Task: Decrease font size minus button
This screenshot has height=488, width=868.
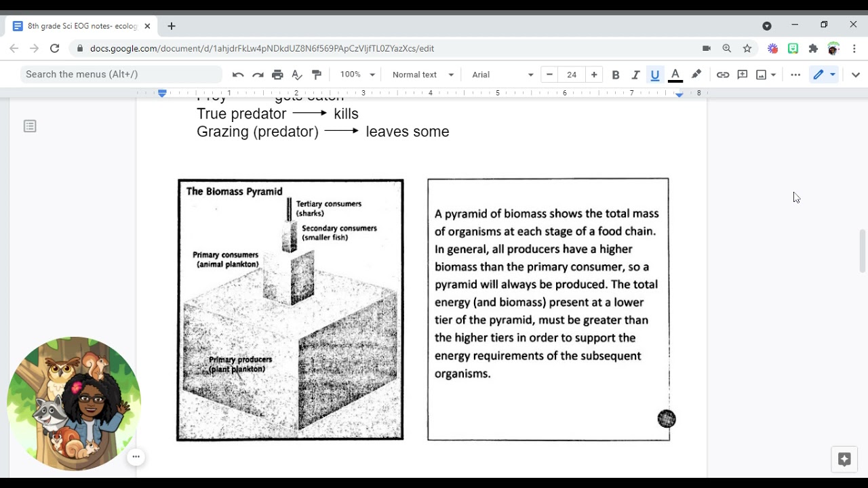Action: [x=549, y=75]
